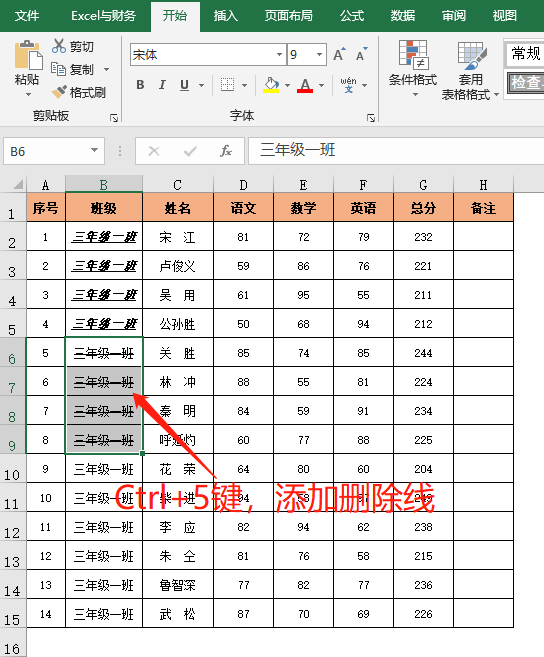Expand phonetic guide dropdown arrow
Screen dimensions: 544x657
(x=365, y=85)
